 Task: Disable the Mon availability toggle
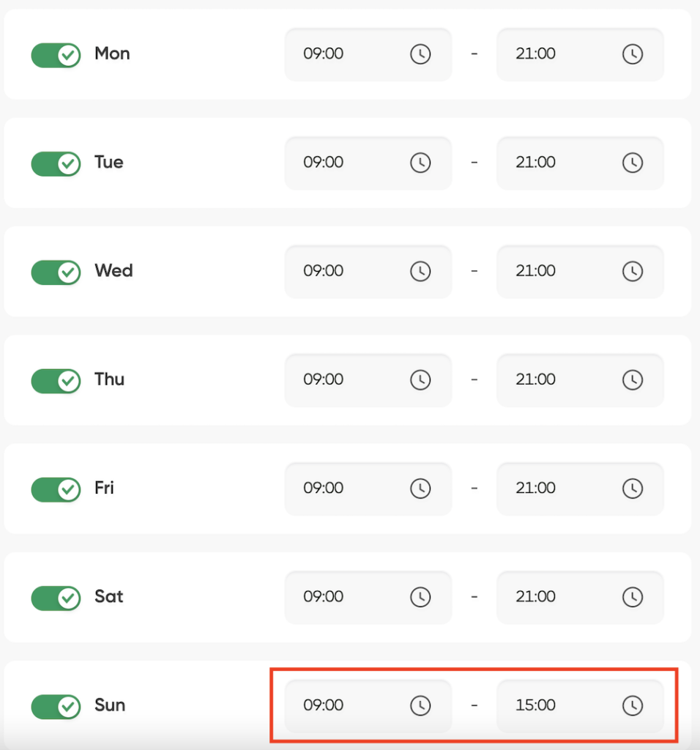[56, 55]
